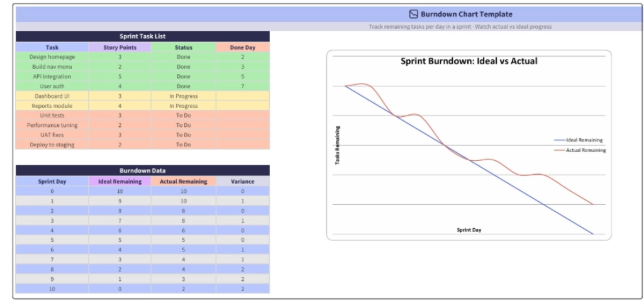
Task: Click the Status cell for Unit tests
Action: pyautogui.click(x=184, y=116)
